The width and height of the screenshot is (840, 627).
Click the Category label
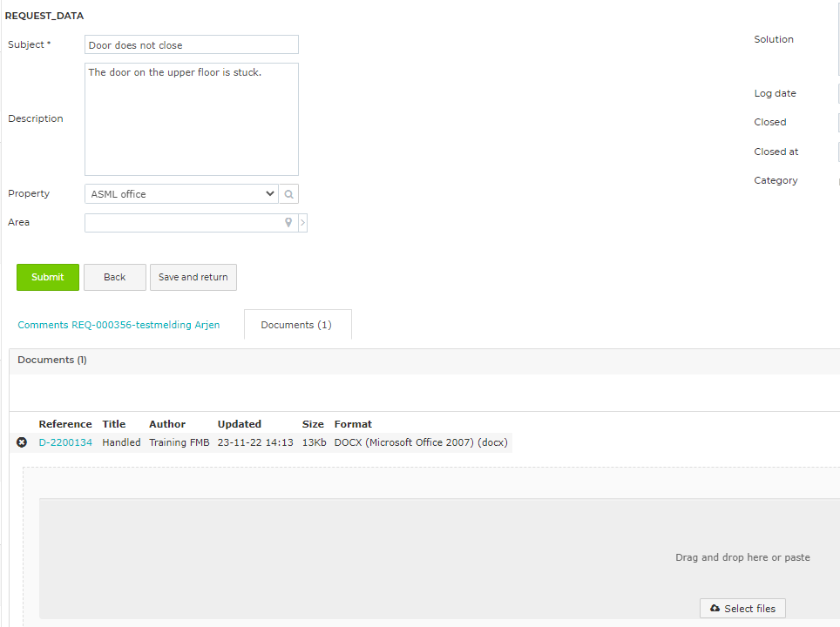[x=776, y=181]
